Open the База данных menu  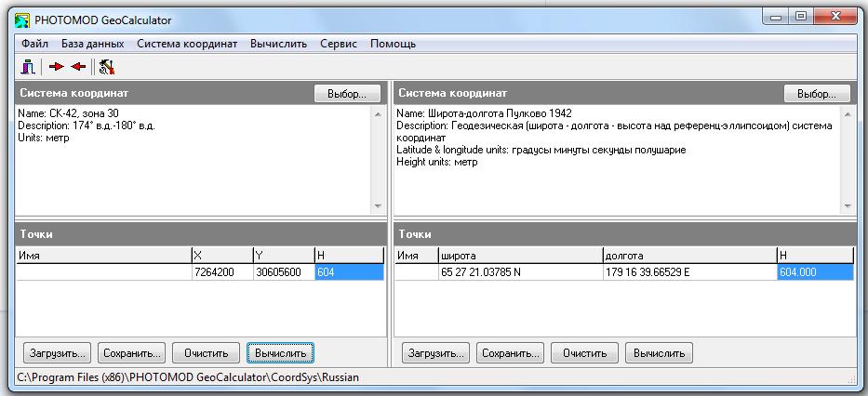(x=92, y=44)
